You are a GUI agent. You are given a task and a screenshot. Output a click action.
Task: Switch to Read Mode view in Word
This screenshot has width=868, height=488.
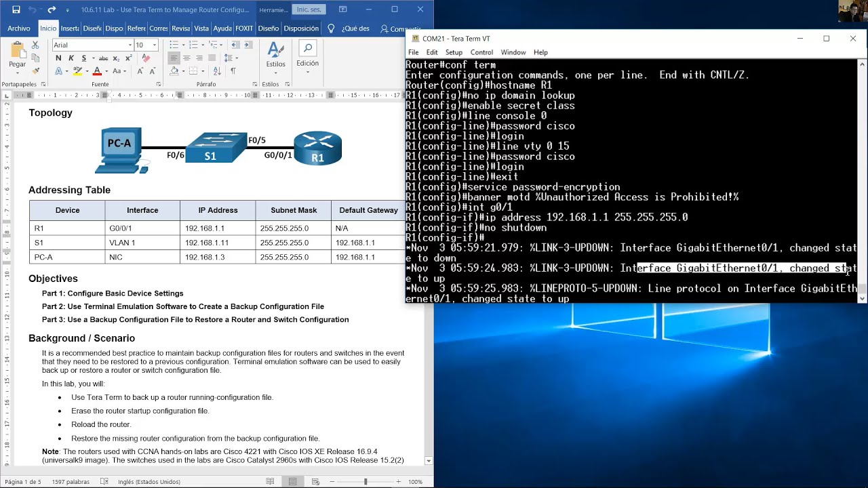(x=270, y=482)
